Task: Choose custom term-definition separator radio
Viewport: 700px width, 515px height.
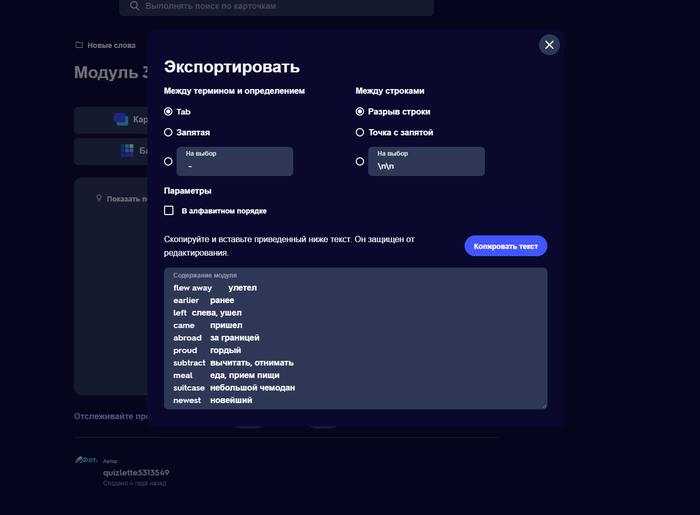Action: click(x=168, y=161)
